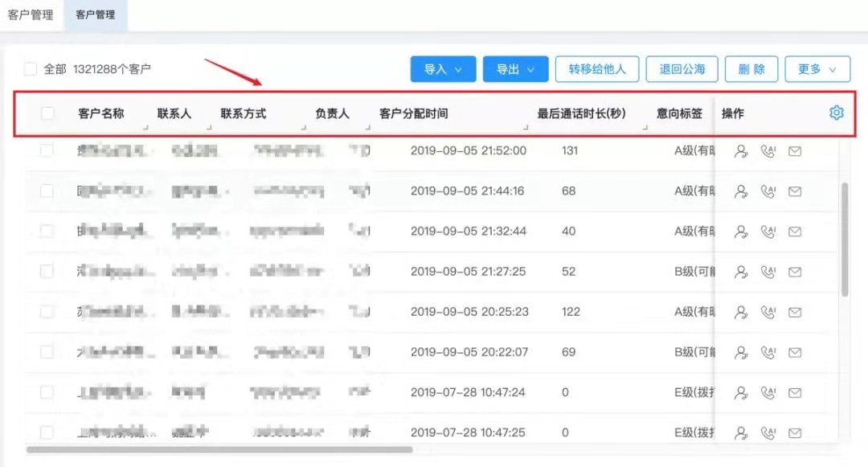
Task: Click the 联系人 column header
Action: [x=174, y=113]
